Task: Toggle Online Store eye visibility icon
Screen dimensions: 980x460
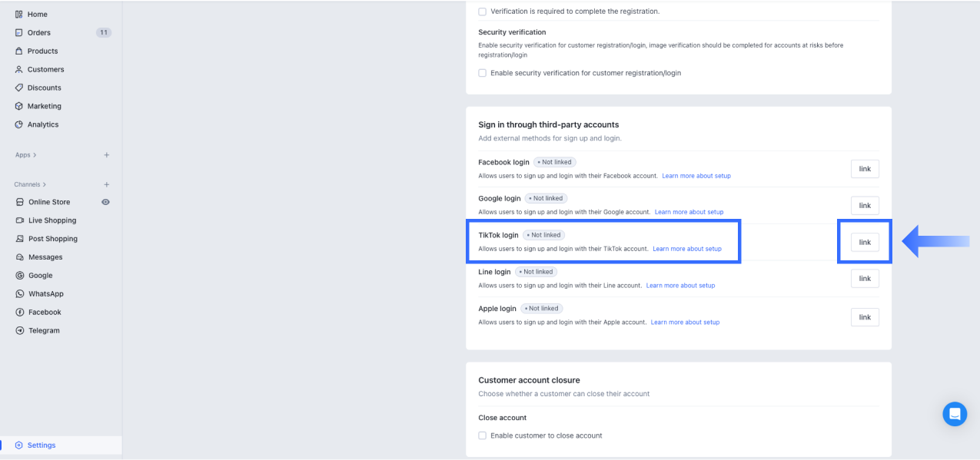Action: (x=105, y=202)
